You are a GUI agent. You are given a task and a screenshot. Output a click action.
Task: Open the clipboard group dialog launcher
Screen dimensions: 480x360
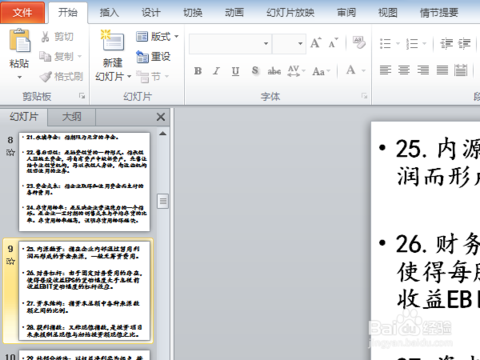82,96
